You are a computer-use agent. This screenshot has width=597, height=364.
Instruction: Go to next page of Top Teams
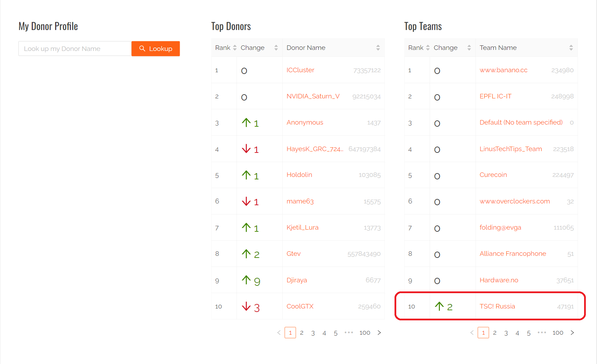point(572,333)
